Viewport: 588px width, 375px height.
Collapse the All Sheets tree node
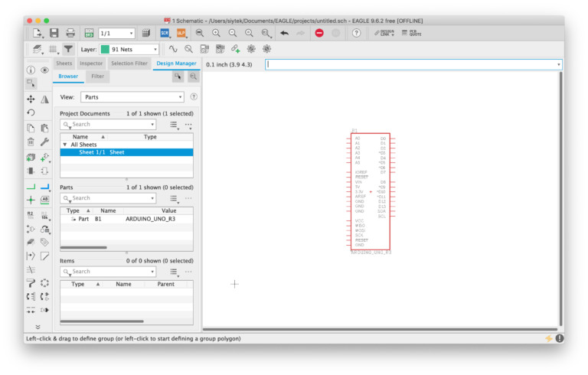(65, 144)
